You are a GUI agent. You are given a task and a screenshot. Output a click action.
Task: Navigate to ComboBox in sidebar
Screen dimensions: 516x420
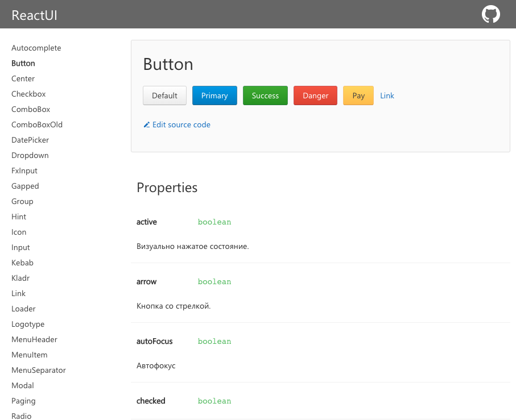[31, 110]
